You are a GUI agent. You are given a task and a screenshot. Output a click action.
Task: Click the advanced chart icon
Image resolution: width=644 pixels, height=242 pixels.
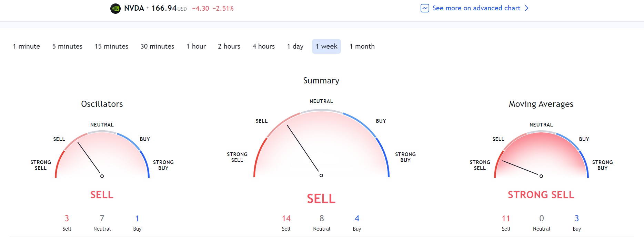pyautogui.click(x=425, y=8)
